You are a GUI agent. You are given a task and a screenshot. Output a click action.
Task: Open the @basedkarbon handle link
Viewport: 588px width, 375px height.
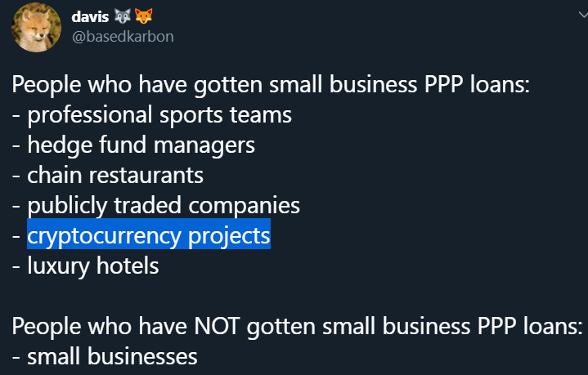[123, 37]
